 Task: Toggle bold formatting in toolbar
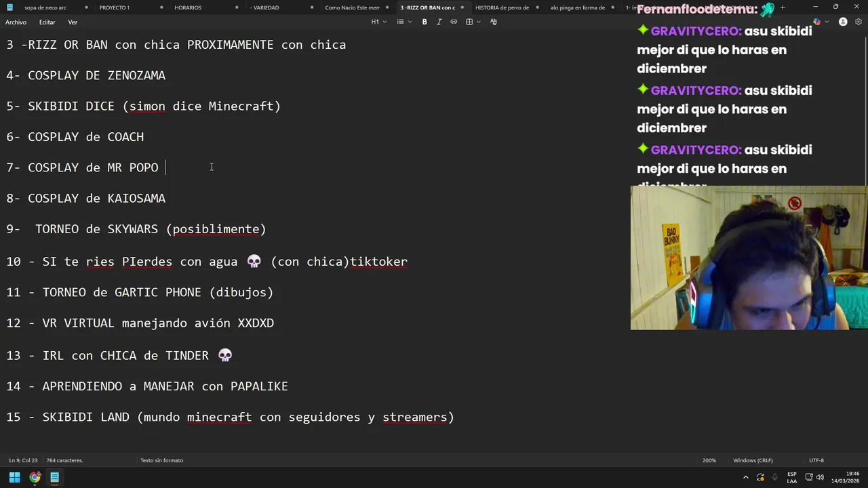[x=425, y=22]
